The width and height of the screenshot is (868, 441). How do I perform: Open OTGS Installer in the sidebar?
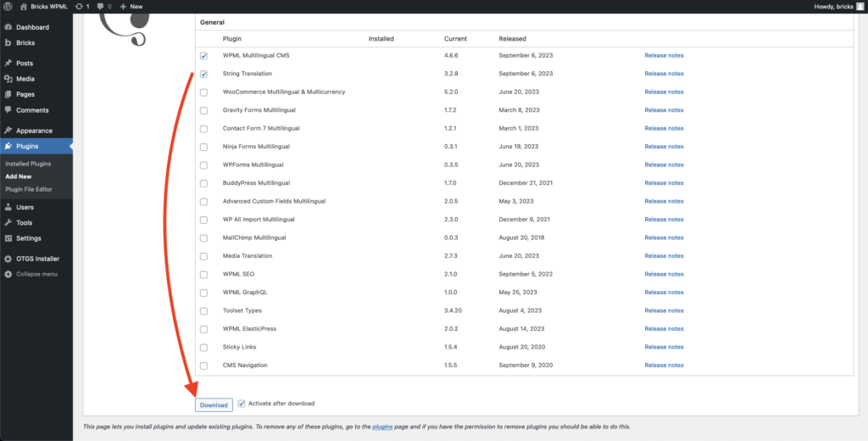(37, 259)
